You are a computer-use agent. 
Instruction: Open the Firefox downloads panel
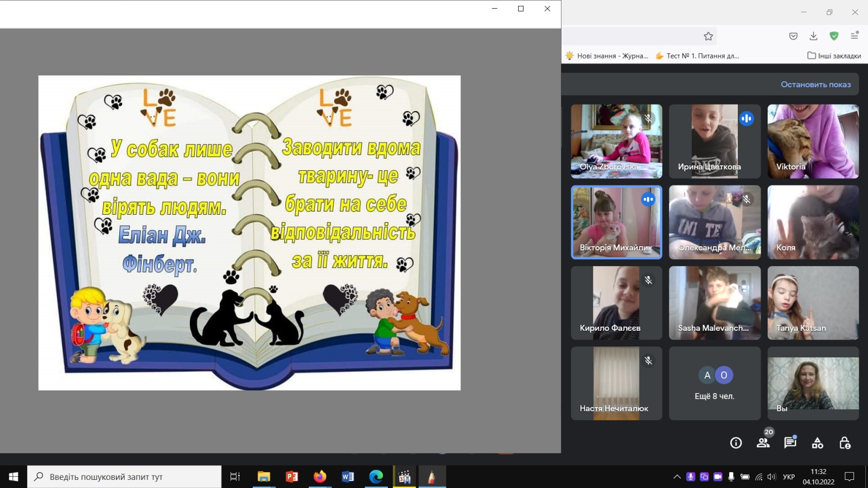[x=813, y=36]
